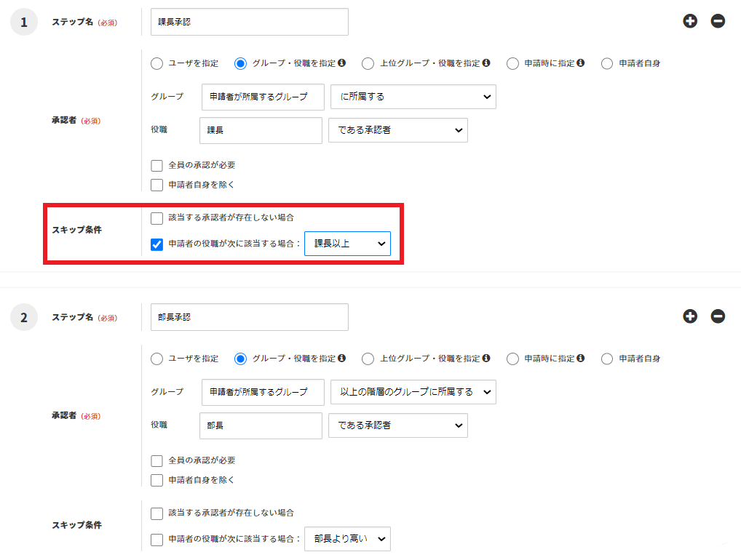This screenshot has width=741, height=560.
Task: Click info icon next to 申請時に指定 in step 1
Action: pyautogui.click(x=581, y=63)
